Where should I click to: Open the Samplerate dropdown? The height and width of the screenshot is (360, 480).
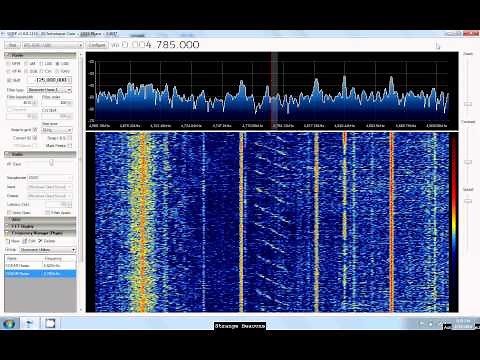click(x=49, y=178)
